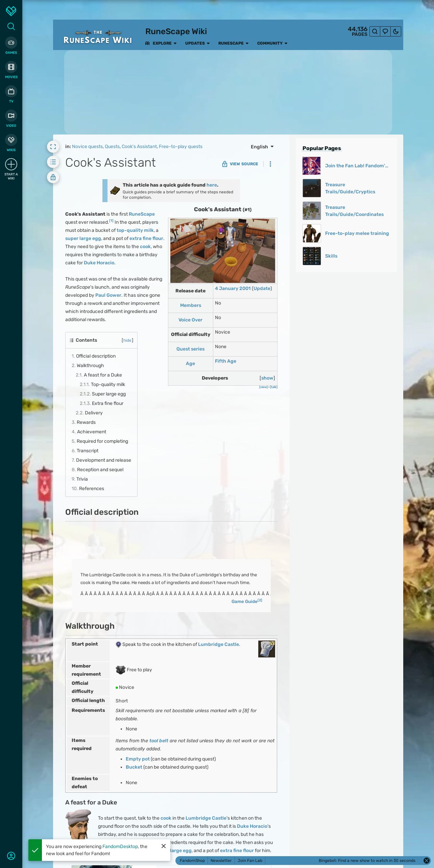
Task: Jump to Trivia in Contents
Action: pyautogui.click(x=79, y=479)
